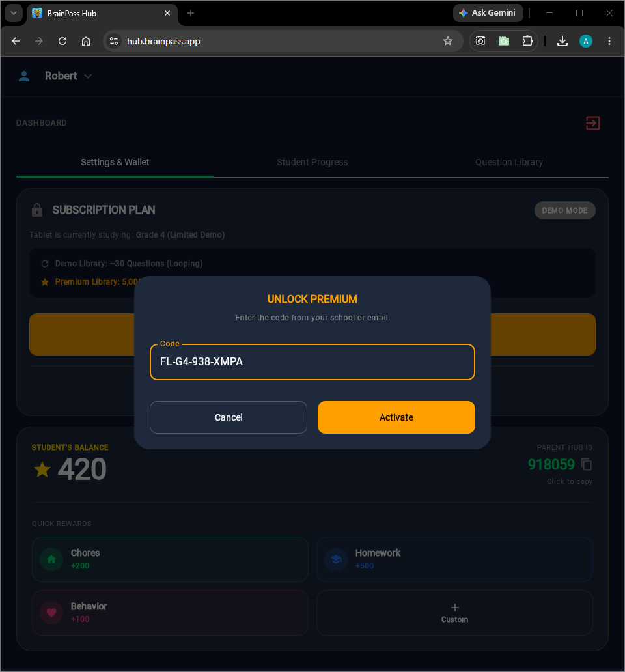Focus the Code input field

click(312, 361)
